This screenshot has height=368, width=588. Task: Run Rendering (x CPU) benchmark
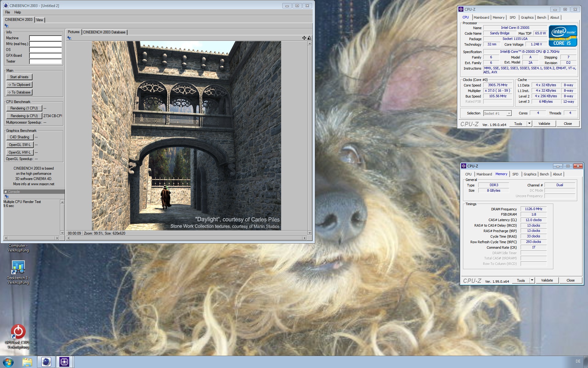24,116
